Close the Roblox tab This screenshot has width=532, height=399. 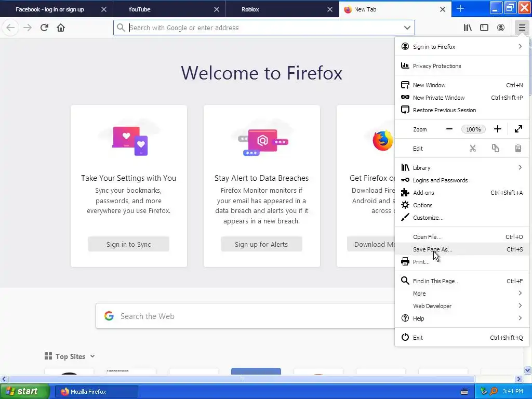tap(329, 9)
